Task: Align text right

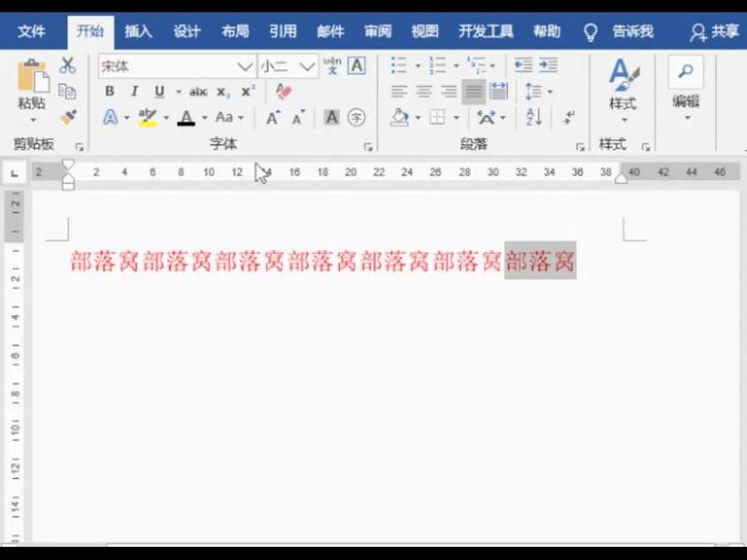Action: pyautogui.click(x=449, y=91)
